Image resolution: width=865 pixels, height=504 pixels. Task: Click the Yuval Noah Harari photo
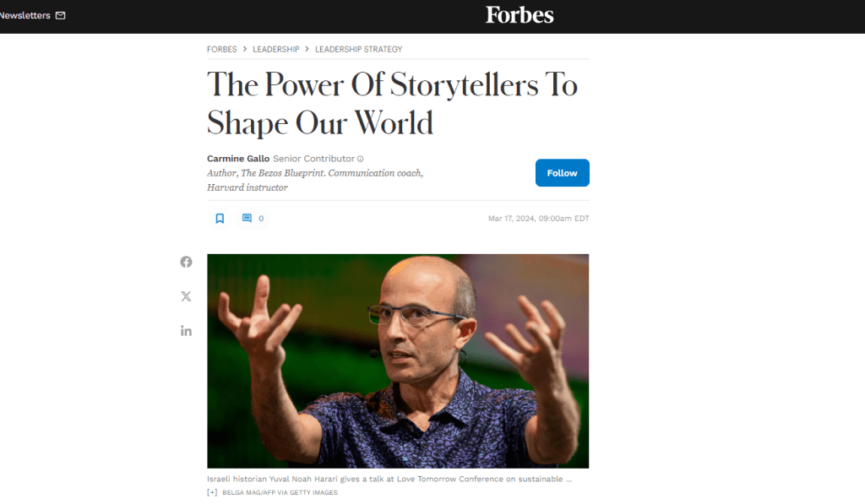(398, 360)
